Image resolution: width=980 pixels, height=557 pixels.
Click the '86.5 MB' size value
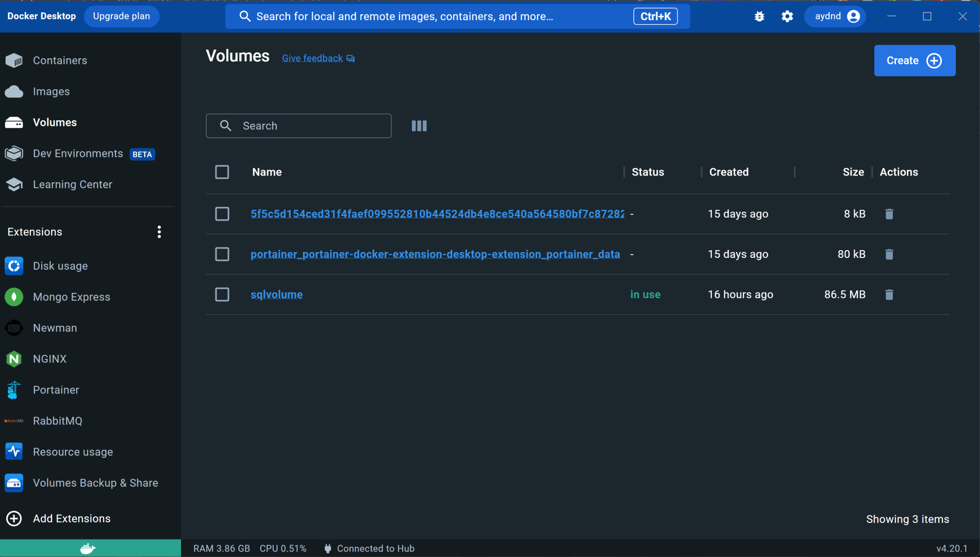pos(844,294)
